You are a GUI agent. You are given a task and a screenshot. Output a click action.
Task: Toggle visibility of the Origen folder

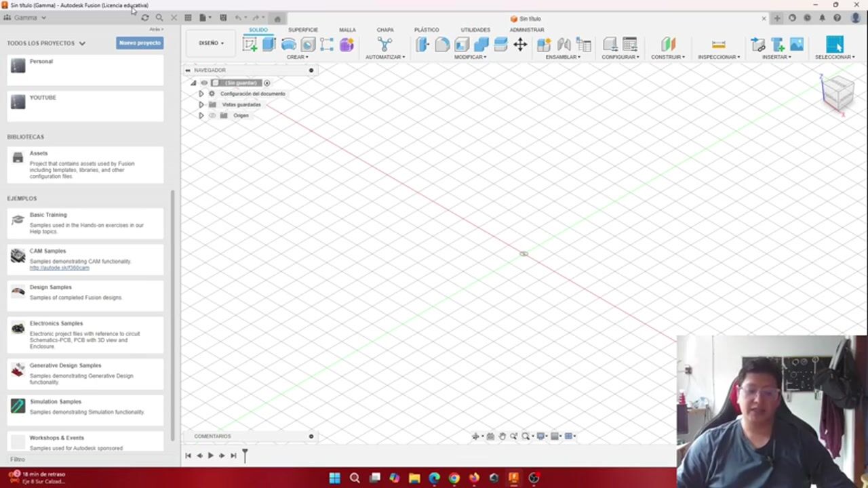212,115
